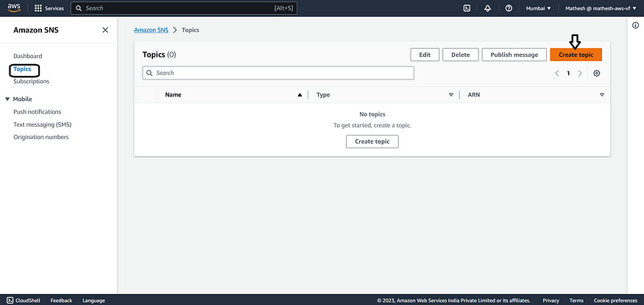Viewport: 644px width, 305px height.
Task: Click Create topic under No topics
Action: pyautogui.click(x=372, y=141)
